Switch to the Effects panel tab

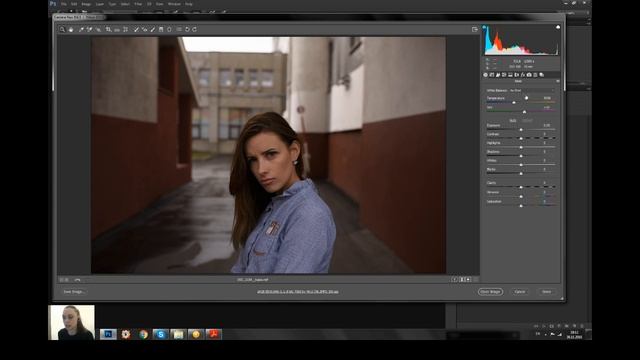pyautogui.click(x=523, y=75)
